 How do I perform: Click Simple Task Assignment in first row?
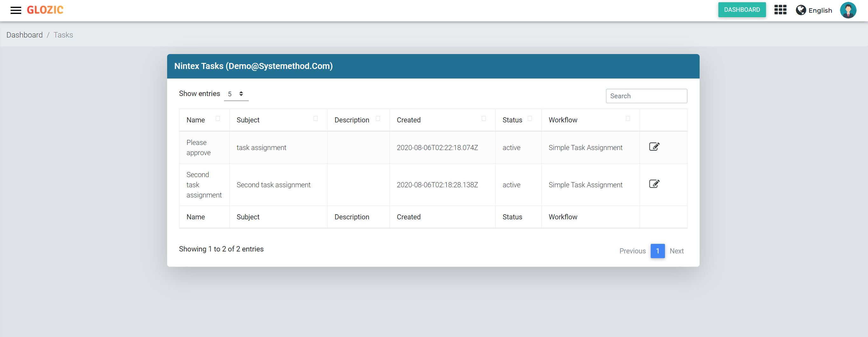[x=586, y=148]
